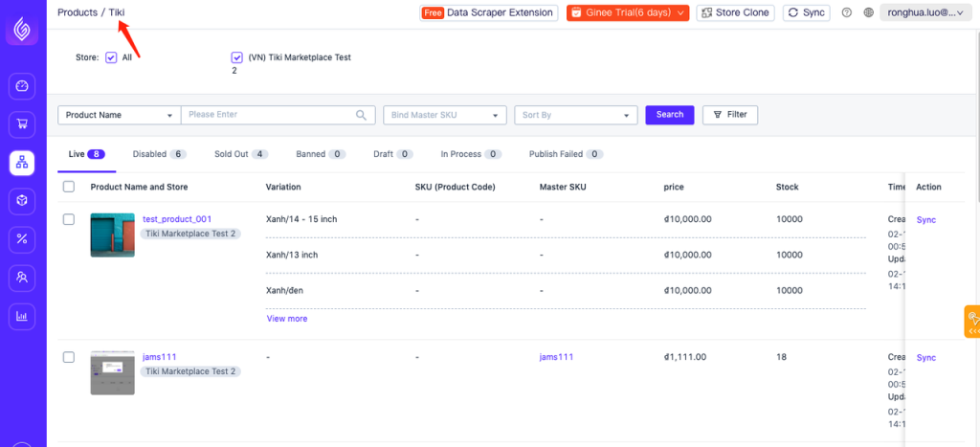Open the orders cart sidebar icon
This screenshot has height=447, width=980.
point(22,124)
